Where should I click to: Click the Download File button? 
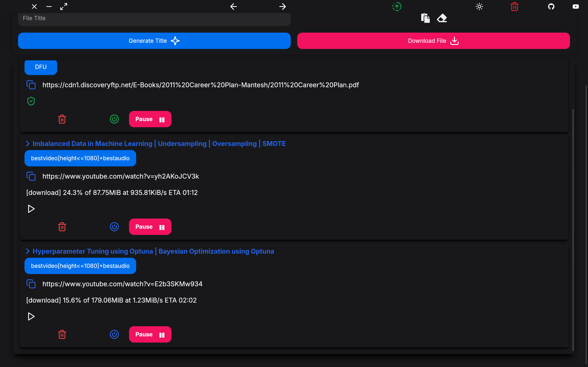coord(433,41)
